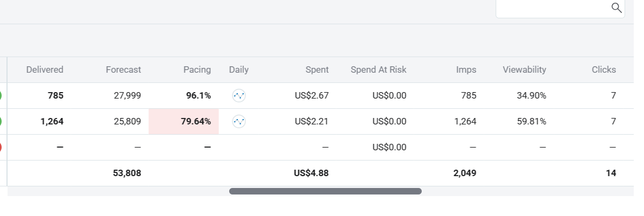Select the 53,808 total forecast cell
The width and height of the screenshot is (644, 216).
click(127, 173)
